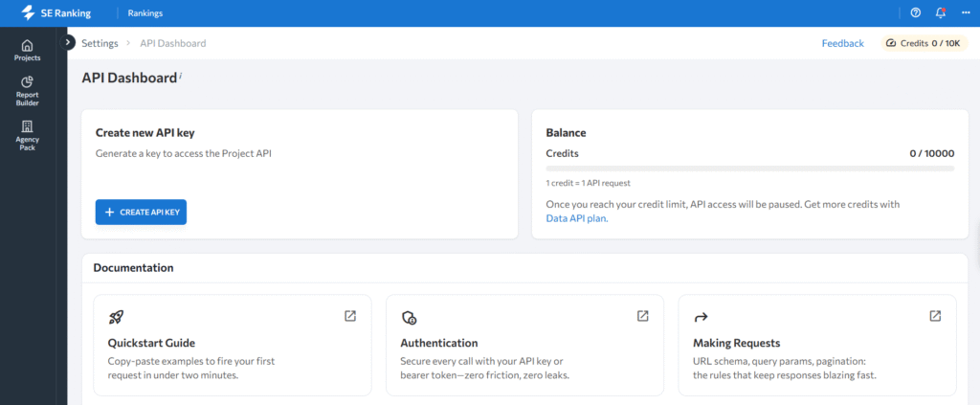Click the Credits 0 / 10K badge

(x=923, y=43)
